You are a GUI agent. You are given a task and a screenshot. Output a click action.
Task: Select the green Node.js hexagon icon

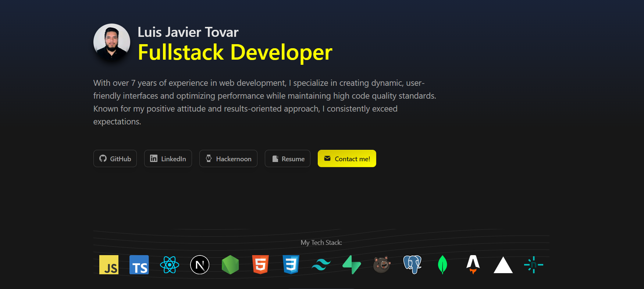coord(230,265)
